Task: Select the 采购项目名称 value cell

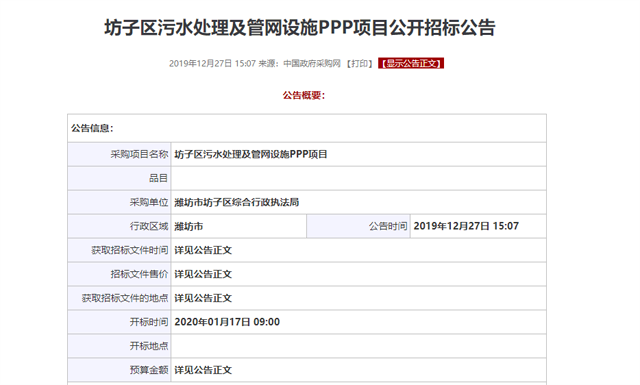Action: click(x=358, y=154)
